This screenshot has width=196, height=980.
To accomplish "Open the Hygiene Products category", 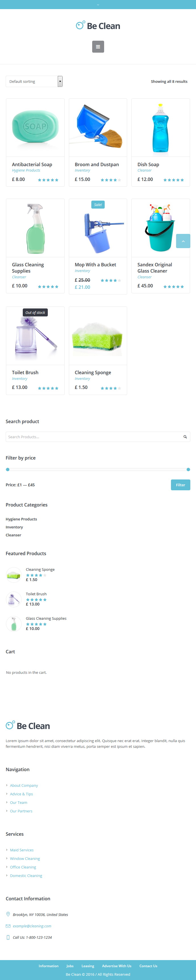I will 21,519.
